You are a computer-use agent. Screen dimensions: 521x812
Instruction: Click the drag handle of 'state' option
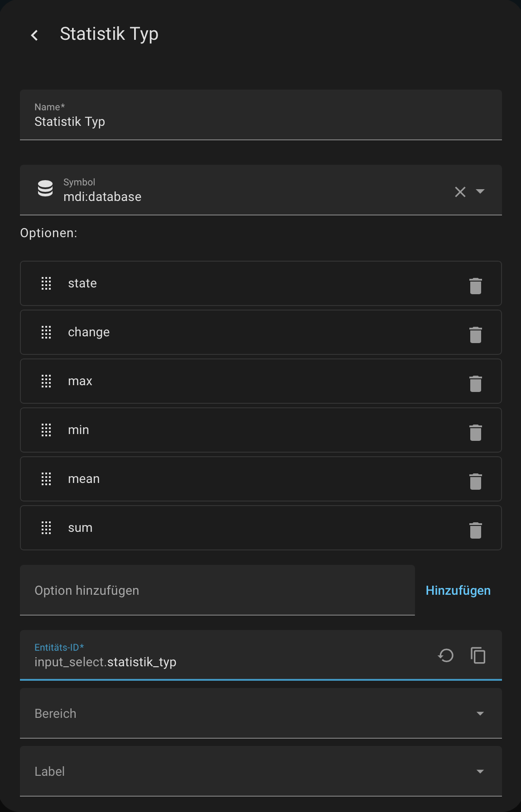pos(46,283)
